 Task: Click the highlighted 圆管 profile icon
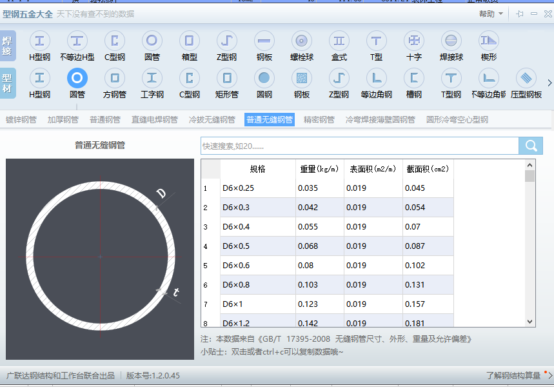click(x=77, y=79)
